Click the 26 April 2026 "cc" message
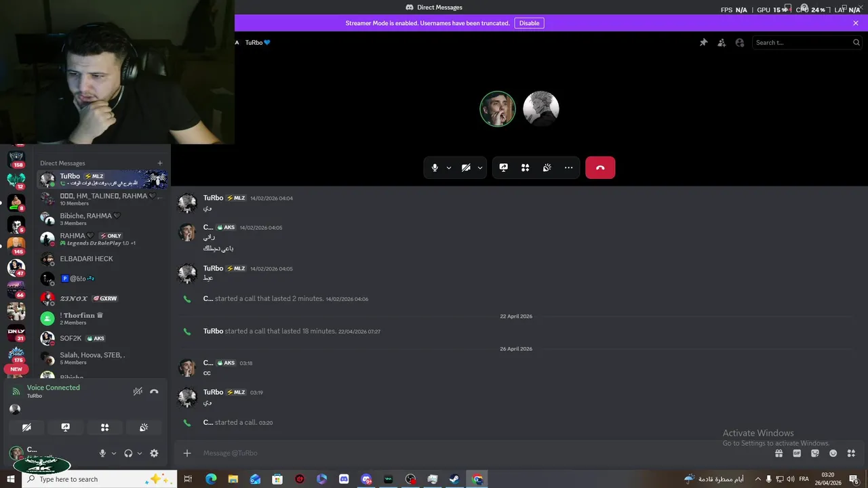 (x=207, y=373)
